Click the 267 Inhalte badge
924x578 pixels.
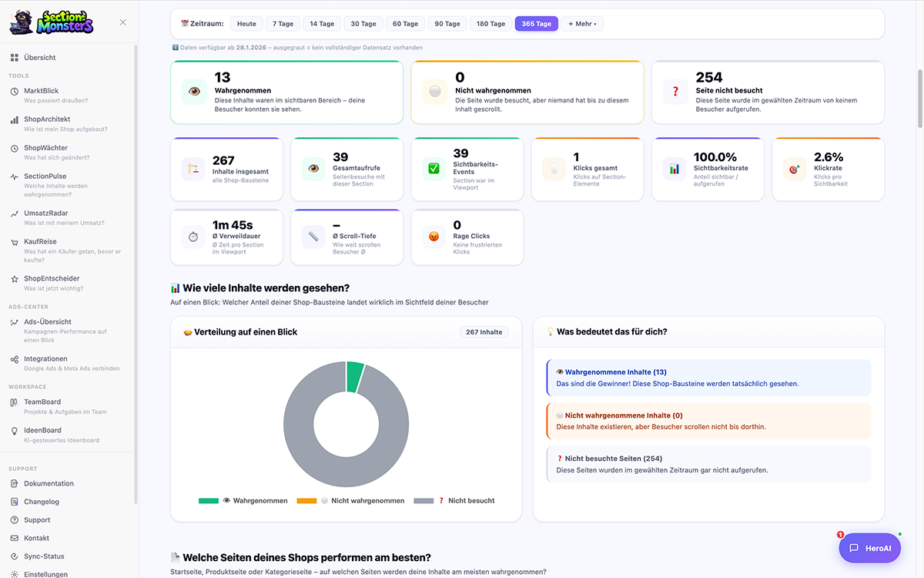(484, 332)
